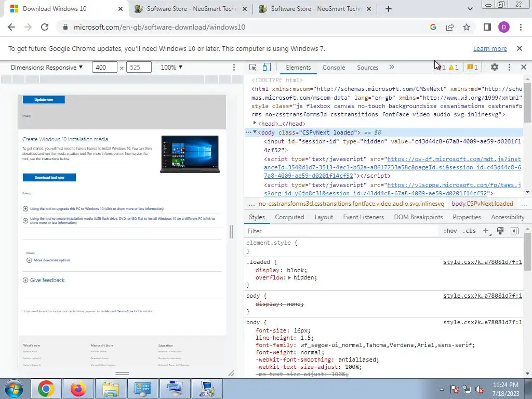Open the 100% zoom dropdown
532x399 pixels.
coord(171,67)
